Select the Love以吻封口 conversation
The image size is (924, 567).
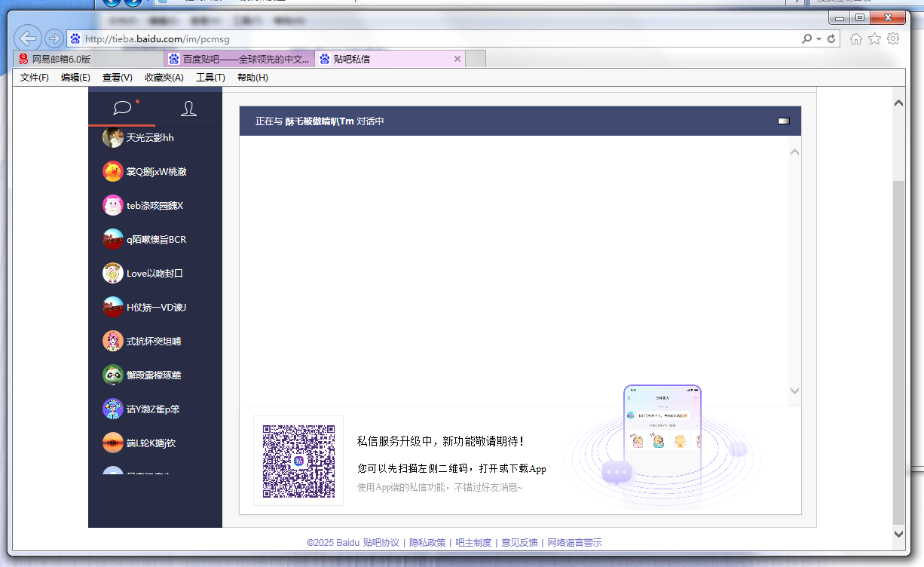[x=155, y=273]
